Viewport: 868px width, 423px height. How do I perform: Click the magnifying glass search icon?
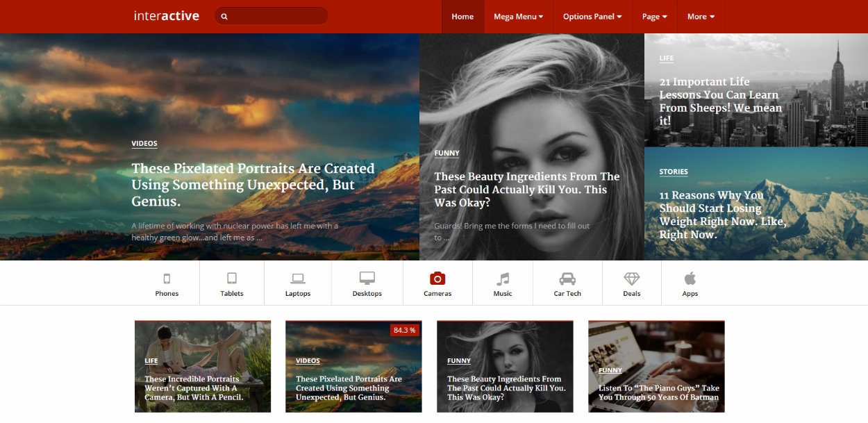pyautogui.click(x=224, y=17)
